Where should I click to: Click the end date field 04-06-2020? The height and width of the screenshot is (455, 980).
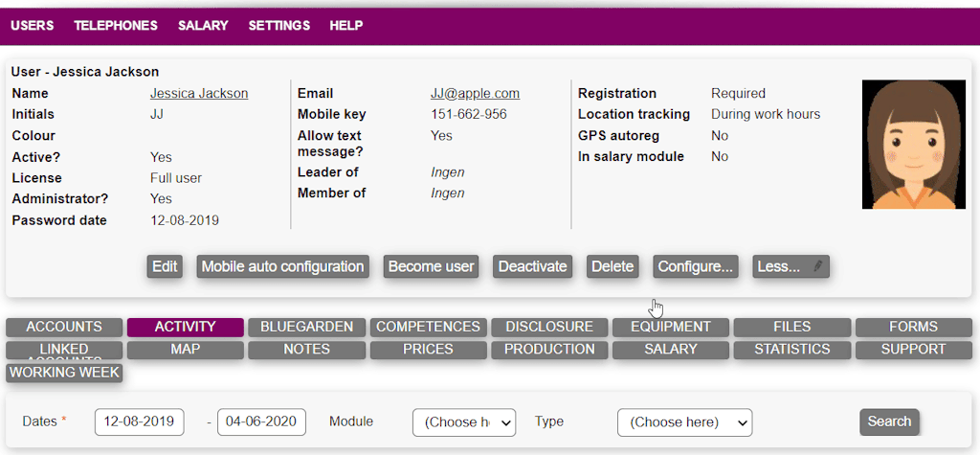tap(261, 421)
